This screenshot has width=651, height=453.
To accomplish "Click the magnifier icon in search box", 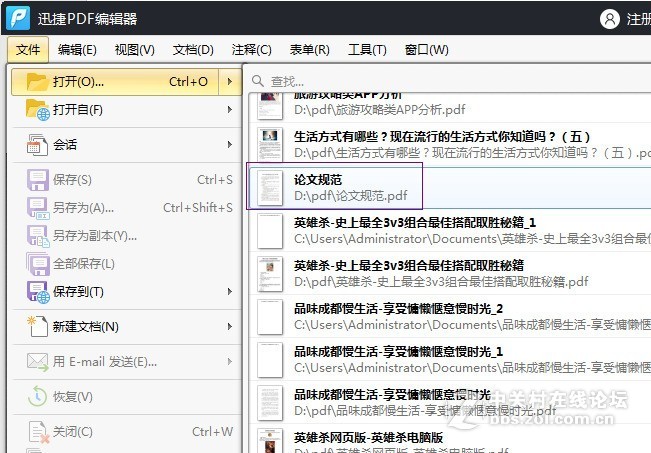I will [258, 81].
